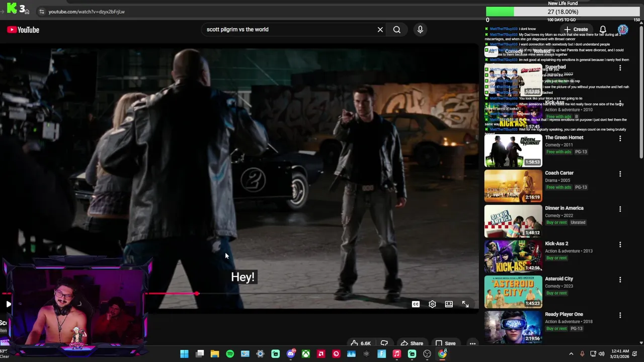Open Windows Settings from the taskbar

[x=260, y=354]
